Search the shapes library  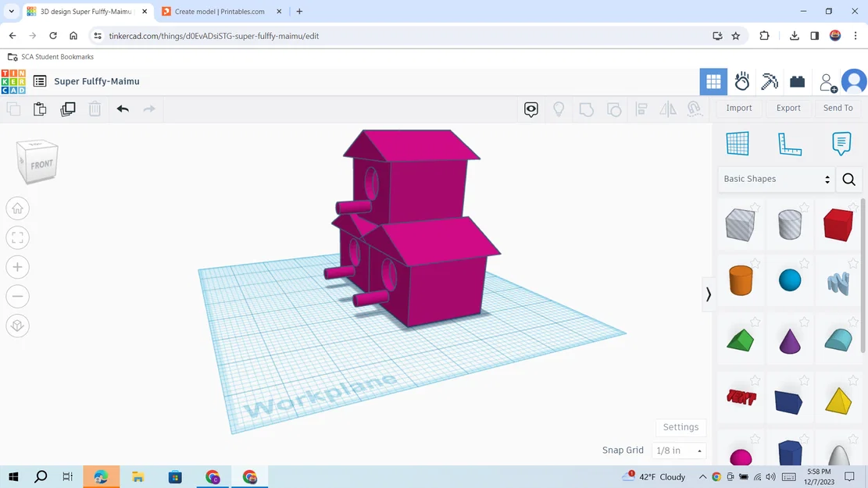[x=849, y=180]
